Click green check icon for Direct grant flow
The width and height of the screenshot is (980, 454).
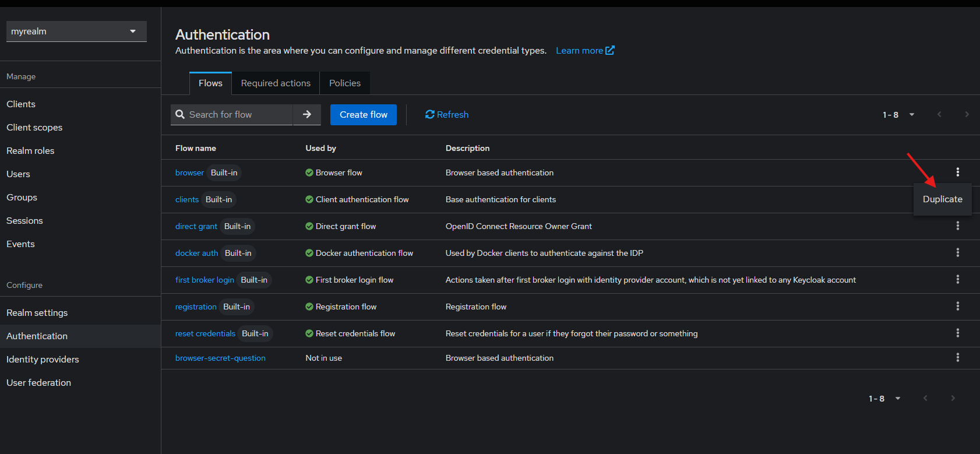pyautogui.click(x=309, y=226)
